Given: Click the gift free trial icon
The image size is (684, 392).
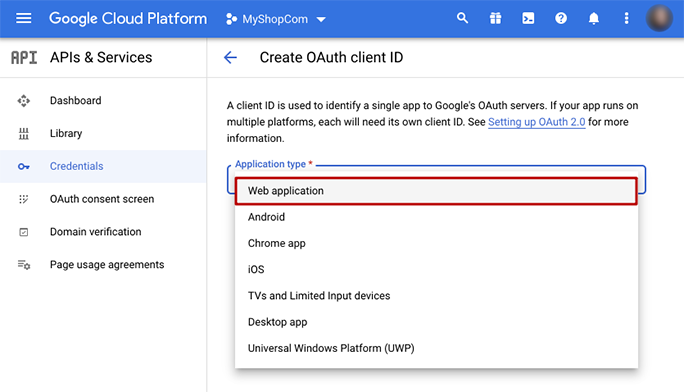Looking at the screenshot, I should tap(495, 18).
